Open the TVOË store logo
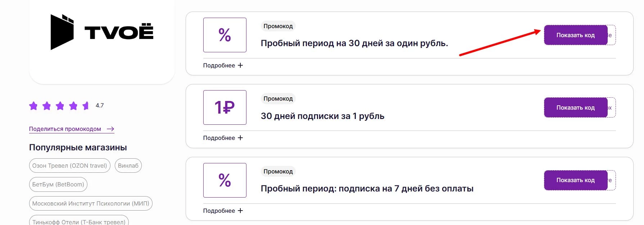This screenshot has width=644, height=225. click(102, 32)
